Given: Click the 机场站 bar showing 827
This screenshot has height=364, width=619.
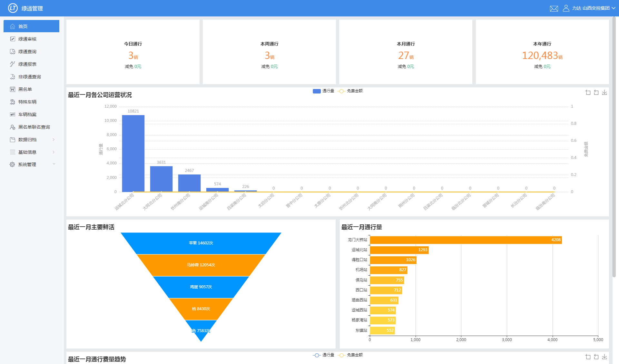Looking at the screenshot, I should point(389,270).
